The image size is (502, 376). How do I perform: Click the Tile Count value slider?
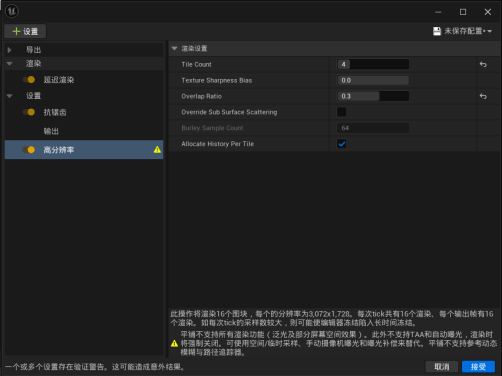[373, 64]
